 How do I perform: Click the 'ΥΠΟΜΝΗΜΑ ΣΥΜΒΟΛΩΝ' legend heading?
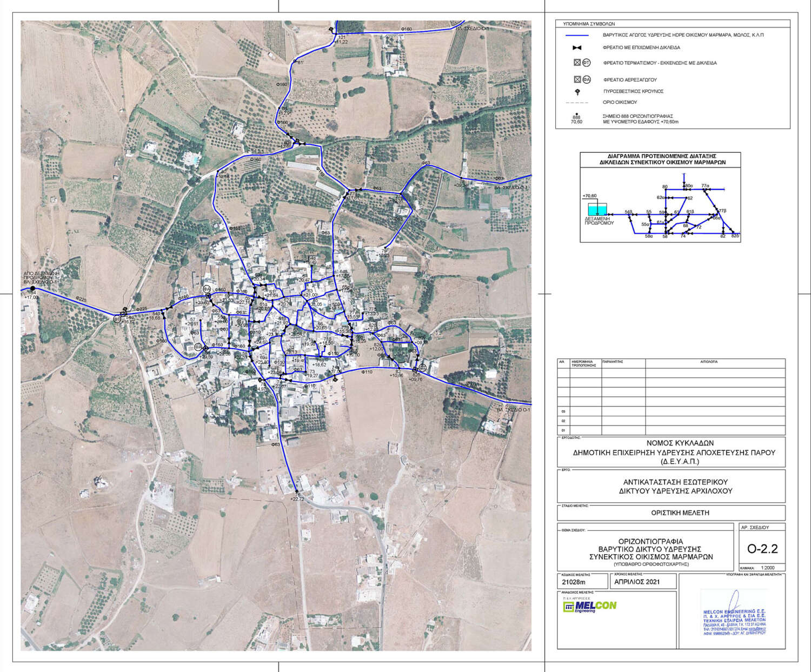(589, 24)
